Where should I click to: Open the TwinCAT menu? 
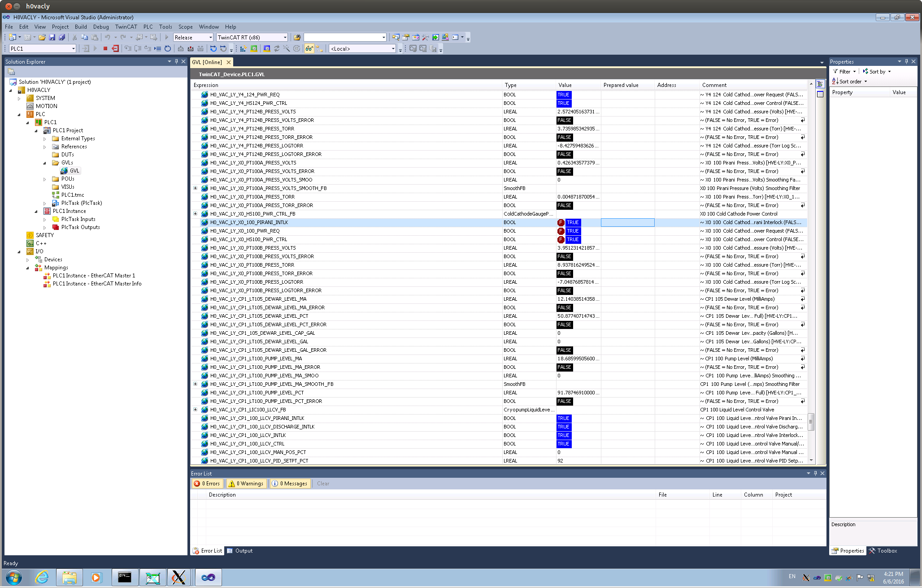(x=126, y=27)
